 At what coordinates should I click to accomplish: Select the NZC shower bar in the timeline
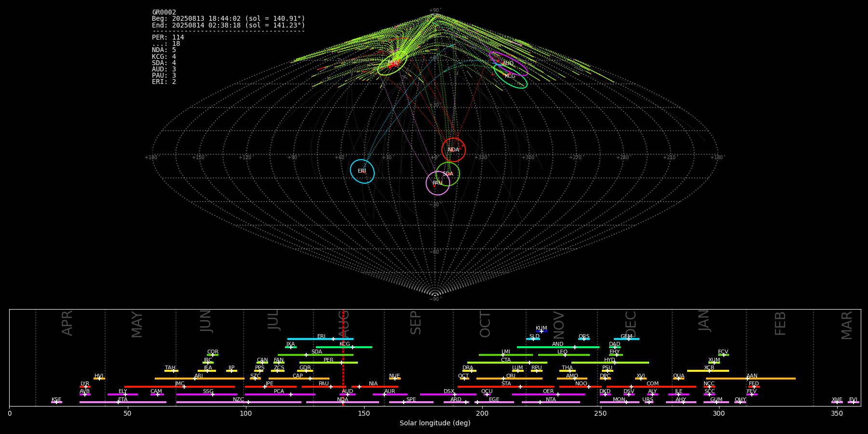click(239, 402)
